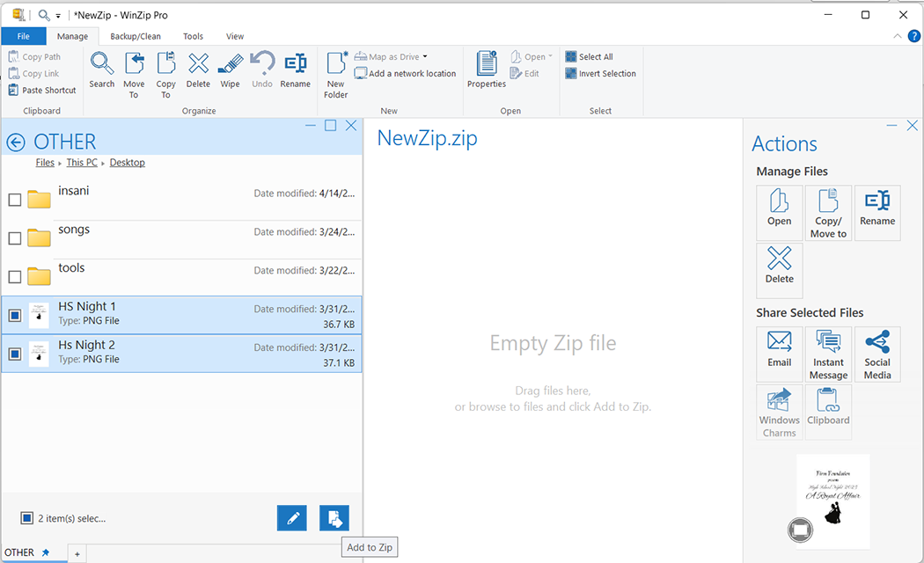The width and height of the screenshot is (924, 563).
Task: Click Edit in the Open group
Action: 524,74
